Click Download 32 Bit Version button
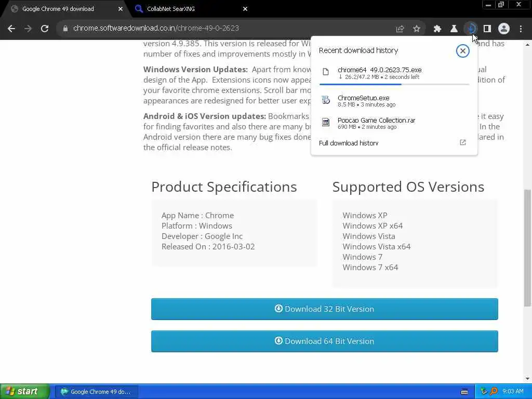Screen dimensions: 532x399 [324, 309]
